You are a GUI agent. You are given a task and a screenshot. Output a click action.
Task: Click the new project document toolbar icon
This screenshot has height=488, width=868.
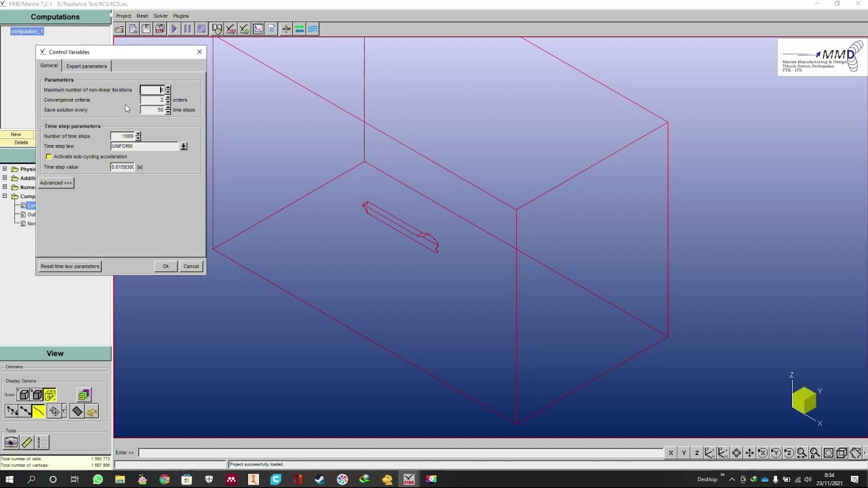pos(133,28)
